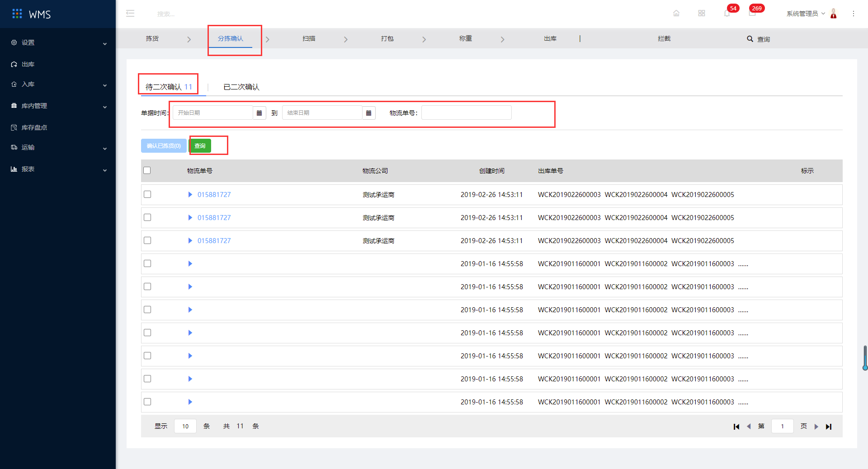
Task: Check the second row with 015881727
Action: 147,217
